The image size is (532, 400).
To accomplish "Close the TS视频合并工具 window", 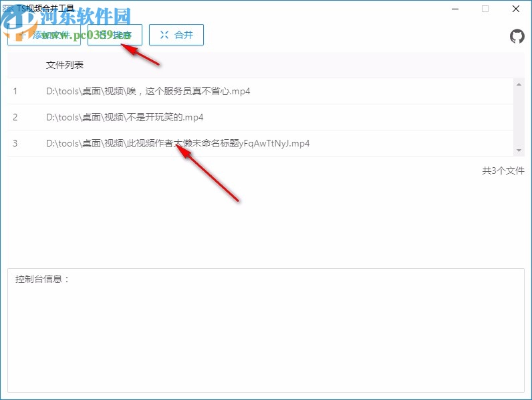I will coord(516,9).
